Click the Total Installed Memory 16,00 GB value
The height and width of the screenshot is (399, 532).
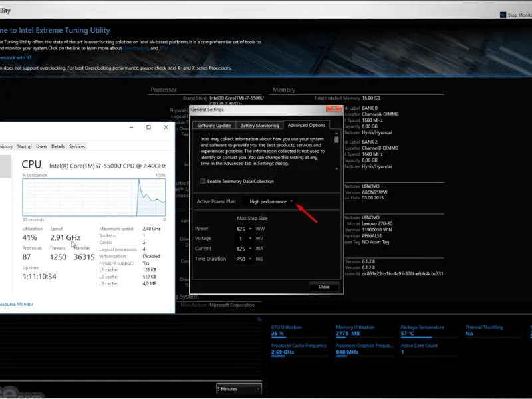[x=371, y=98]
